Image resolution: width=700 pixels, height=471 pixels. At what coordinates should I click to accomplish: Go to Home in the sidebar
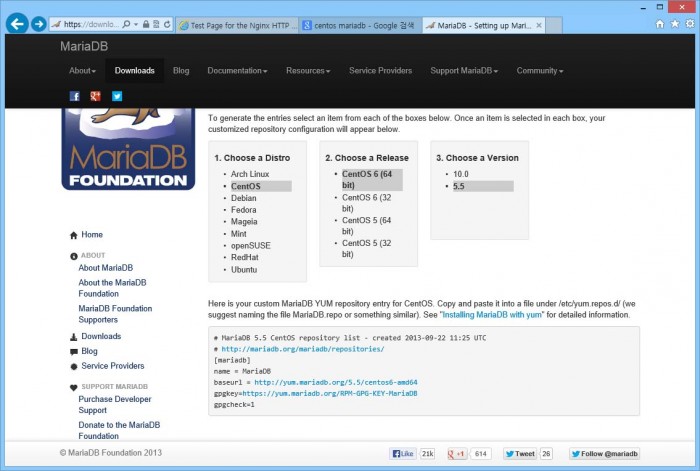pyautogui.click(x=92, y=235)
